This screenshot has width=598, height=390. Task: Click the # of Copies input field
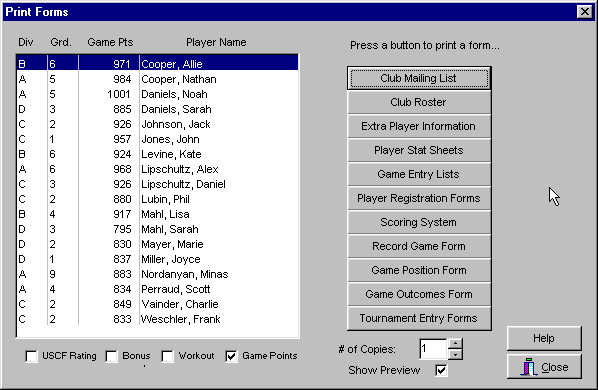tap(433, 349)
